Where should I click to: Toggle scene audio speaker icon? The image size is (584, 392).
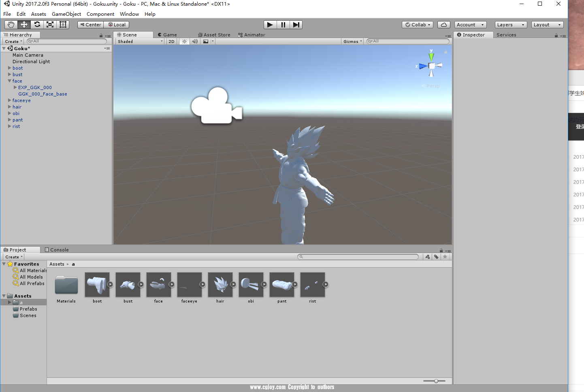tap(195, 41)
